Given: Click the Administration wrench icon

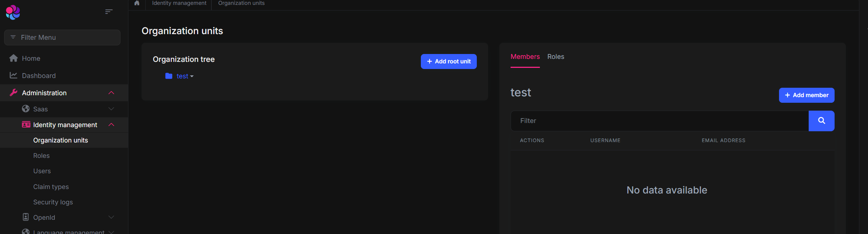Looking at the screenshot, I should coord(14,93).
